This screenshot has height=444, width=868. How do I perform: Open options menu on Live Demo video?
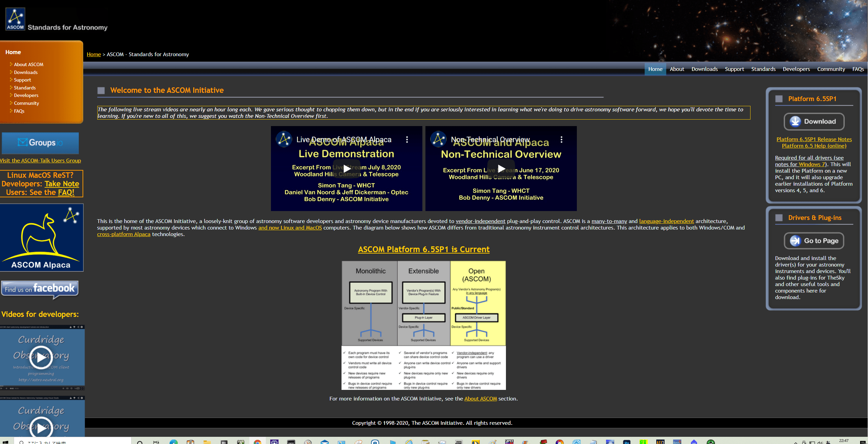pyautogui.click(x=407, y=139)
